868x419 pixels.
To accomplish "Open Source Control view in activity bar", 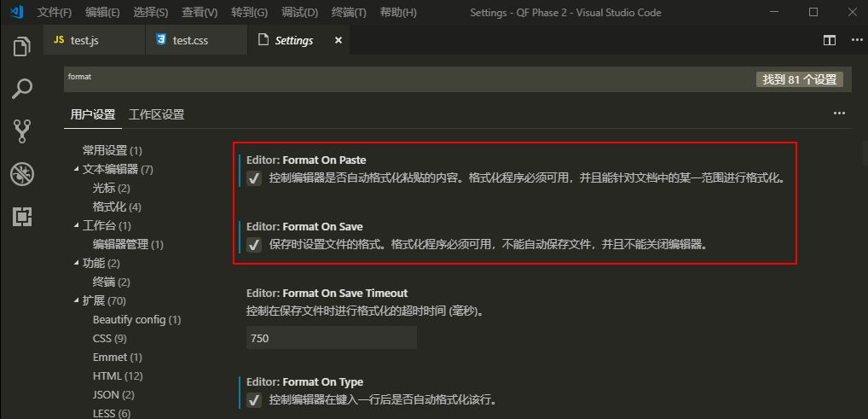I will tap(22, 131).
